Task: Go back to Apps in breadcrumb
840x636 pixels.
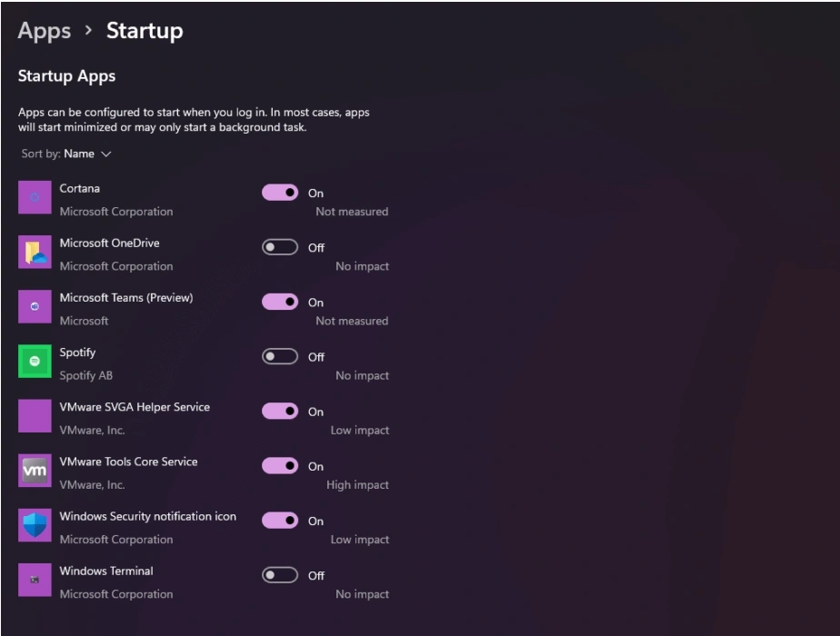Action: click(45, 31)
